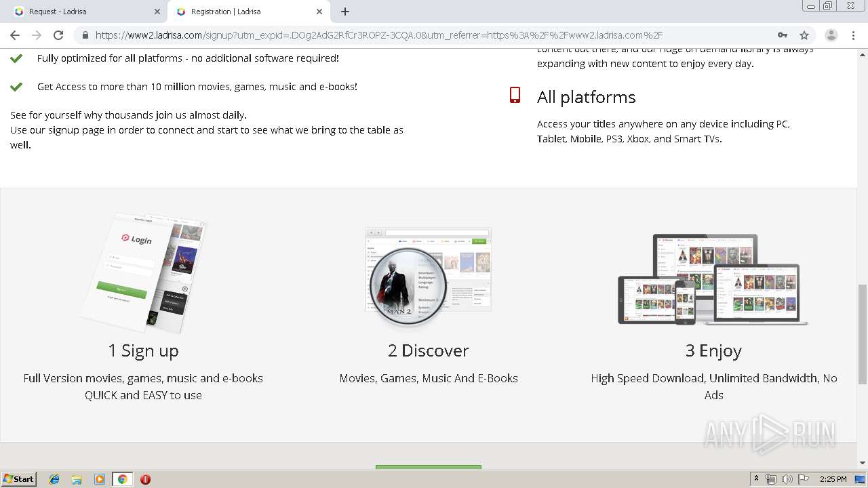Image resolution: width=868 pixels, height=488 pixels.
Task: Go back to the previous page
Action: pos(15,35)
